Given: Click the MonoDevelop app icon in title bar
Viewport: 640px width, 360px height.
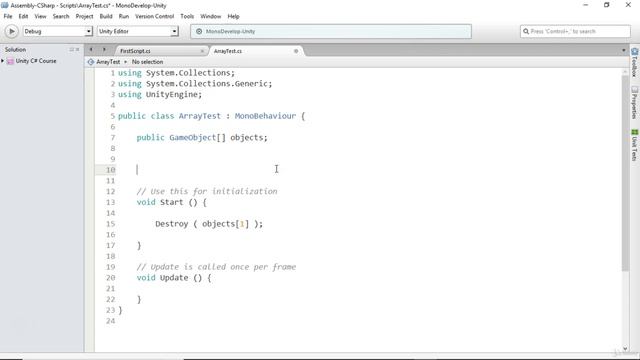Looking at the screenshot, I should pos(4,5).
